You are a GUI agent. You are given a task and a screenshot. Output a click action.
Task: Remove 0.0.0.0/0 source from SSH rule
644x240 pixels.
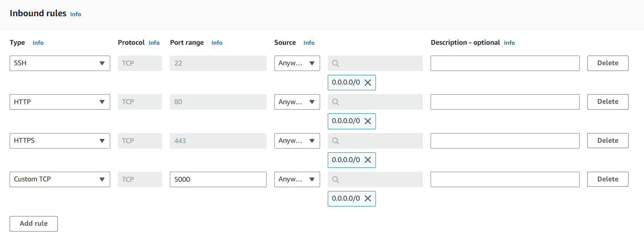coord(368,83)
